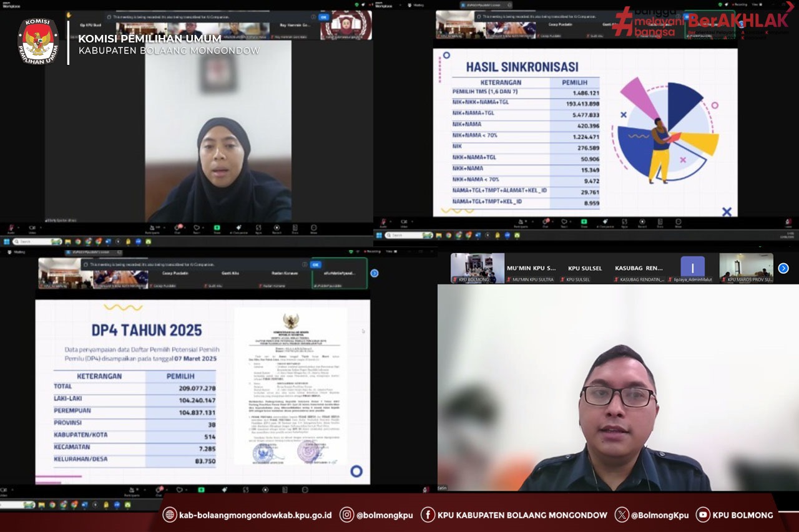Expand audio options caret in top-left meeting

click(17, 227)
